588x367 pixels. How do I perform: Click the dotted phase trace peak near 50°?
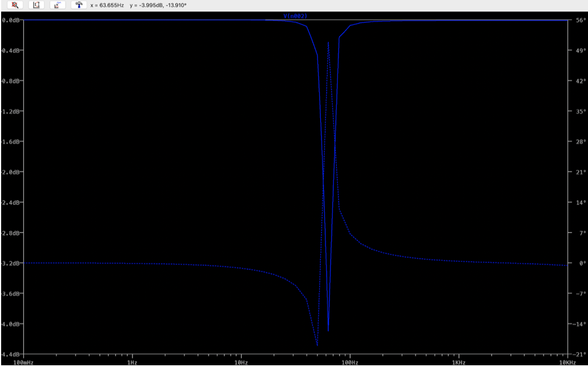328,42
